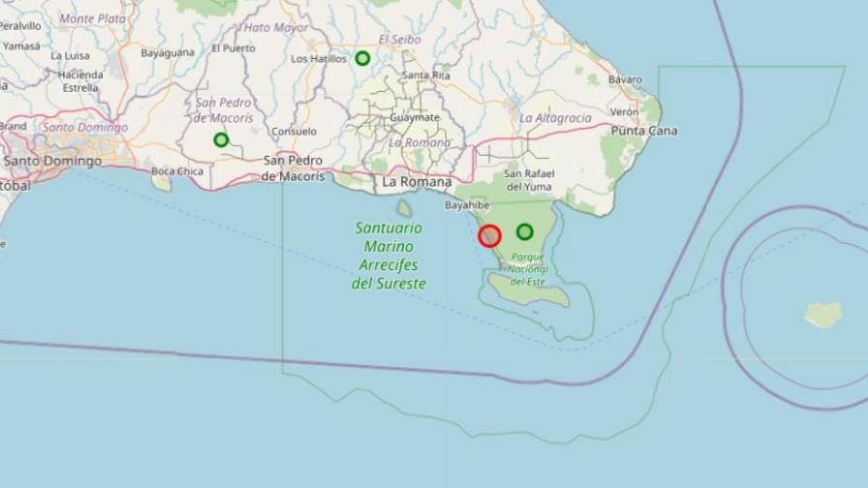This screenshot has width=868, height=488.
Task: Select the Guaymate town label
Action: coord(415,117)
